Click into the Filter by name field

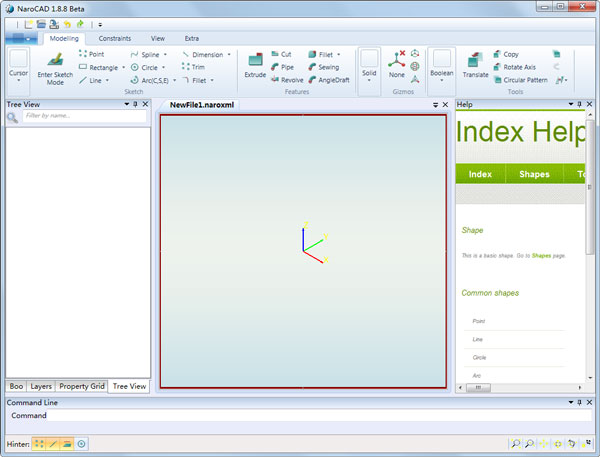click(84, 116)
